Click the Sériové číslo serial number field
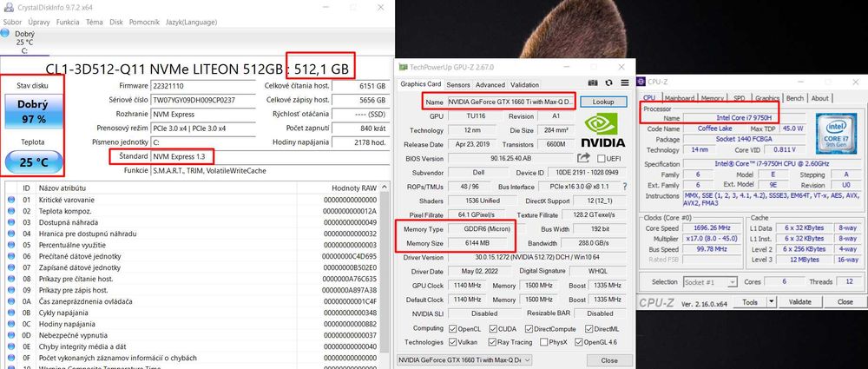 [x=203, y=101]
